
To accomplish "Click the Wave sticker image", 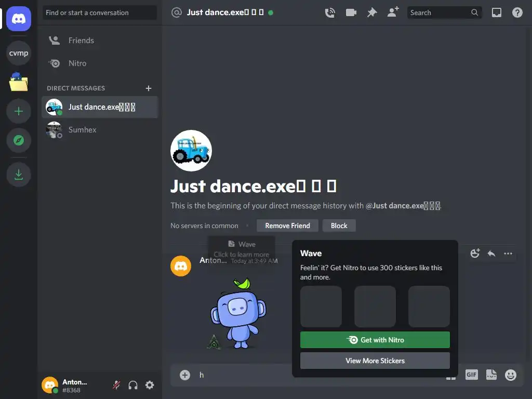I will [238, 313].
